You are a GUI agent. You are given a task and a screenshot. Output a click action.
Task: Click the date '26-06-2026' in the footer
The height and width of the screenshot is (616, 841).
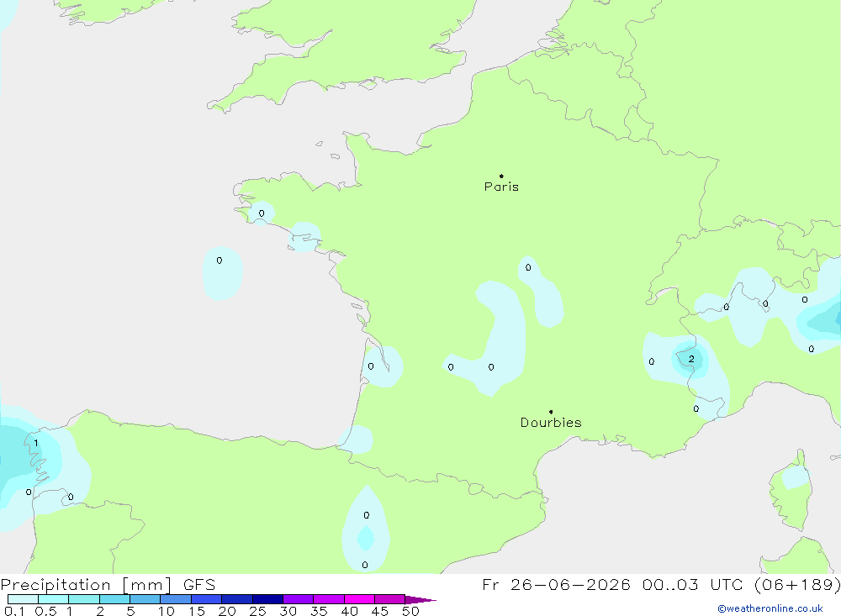(x=570, y=585)
